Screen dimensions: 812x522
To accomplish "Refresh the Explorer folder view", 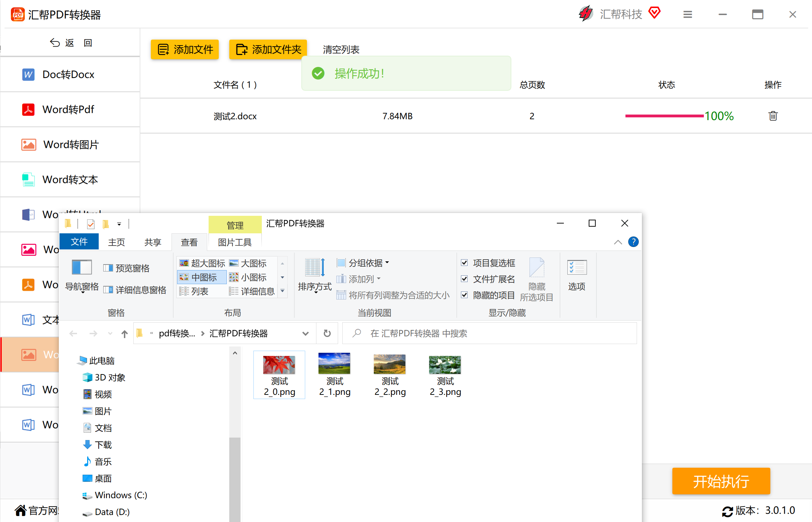I will pyautogui.click(x=327, y=333).
